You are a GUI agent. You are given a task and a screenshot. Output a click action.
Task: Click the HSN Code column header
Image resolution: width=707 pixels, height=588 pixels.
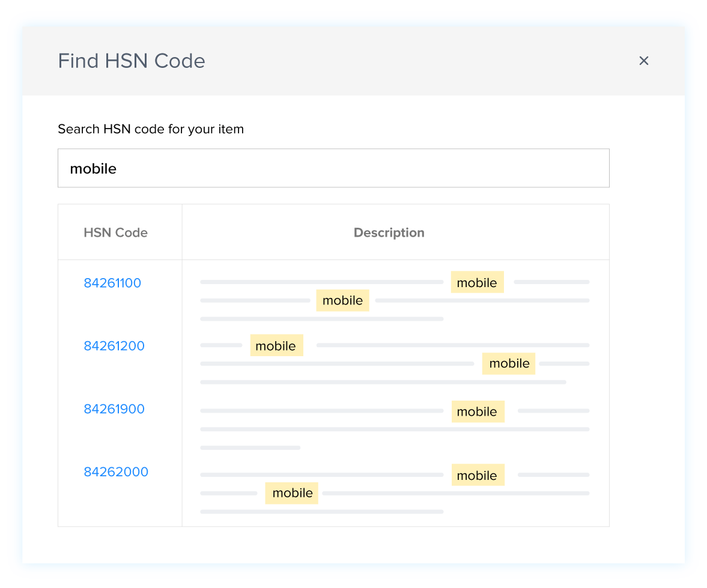(x=115, y=232)
